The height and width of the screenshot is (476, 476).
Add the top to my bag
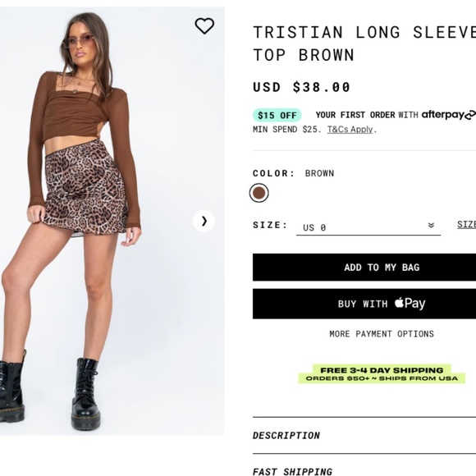coord(364,268)
